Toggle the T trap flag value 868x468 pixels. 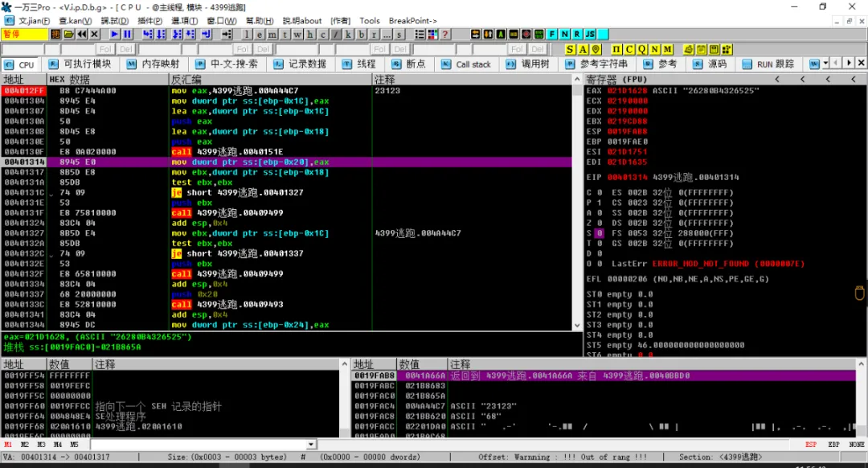[x=599, y=243]
